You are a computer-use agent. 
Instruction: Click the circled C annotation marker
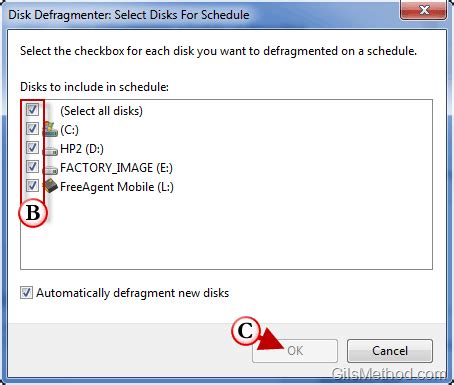click(246, 330)
